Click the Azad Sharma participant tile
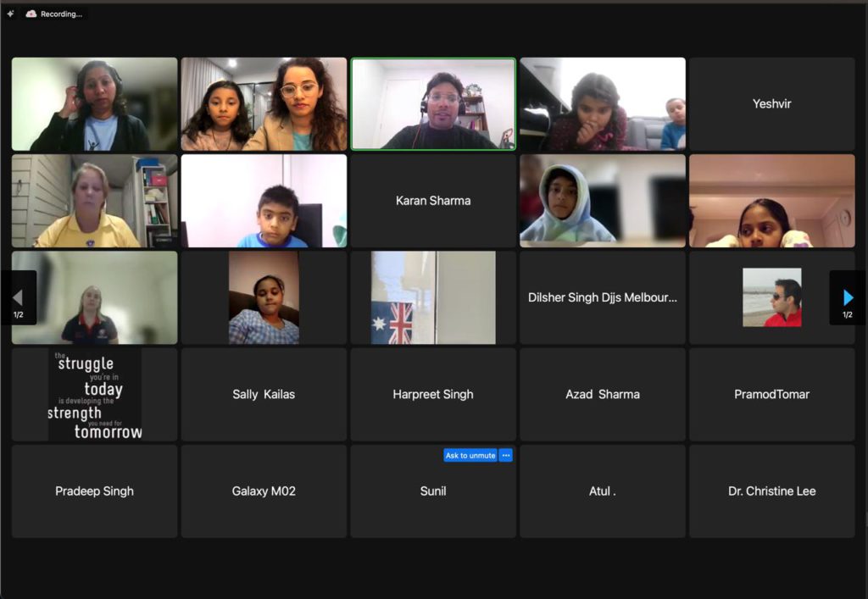The width and height of the screenshot is (868, 599). [603, 395]
